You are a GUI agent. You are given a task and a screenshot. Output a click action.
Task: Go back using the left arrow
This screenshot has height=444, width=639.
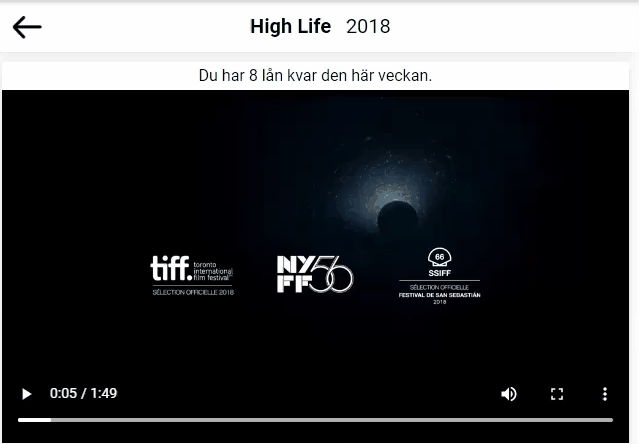(27, 27)
